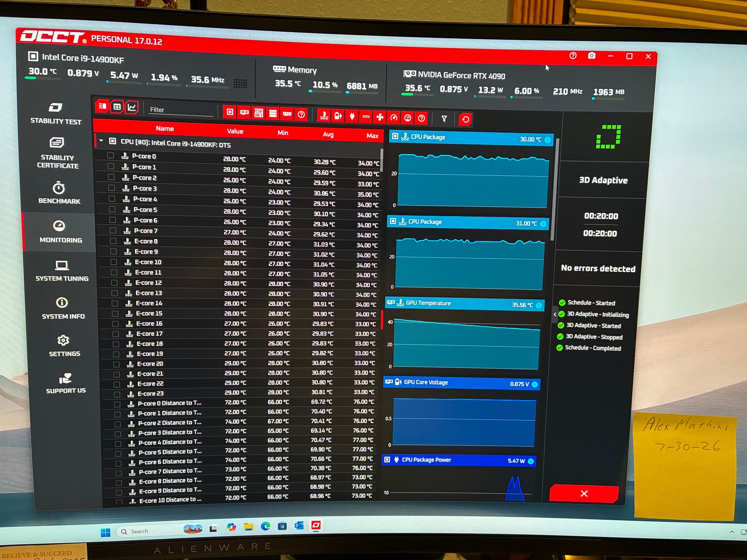The width and height of the screenshot is (747, 560).
Task: Sort the table by the Avg column
Action: [328, 135]
